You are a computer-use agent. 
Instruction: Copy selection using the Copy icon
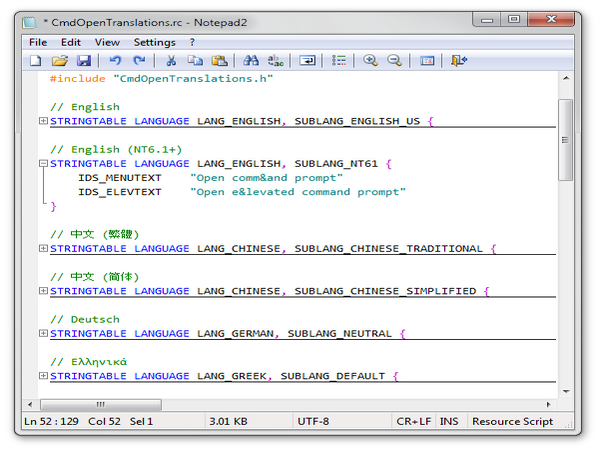click(x=195, y=60)
